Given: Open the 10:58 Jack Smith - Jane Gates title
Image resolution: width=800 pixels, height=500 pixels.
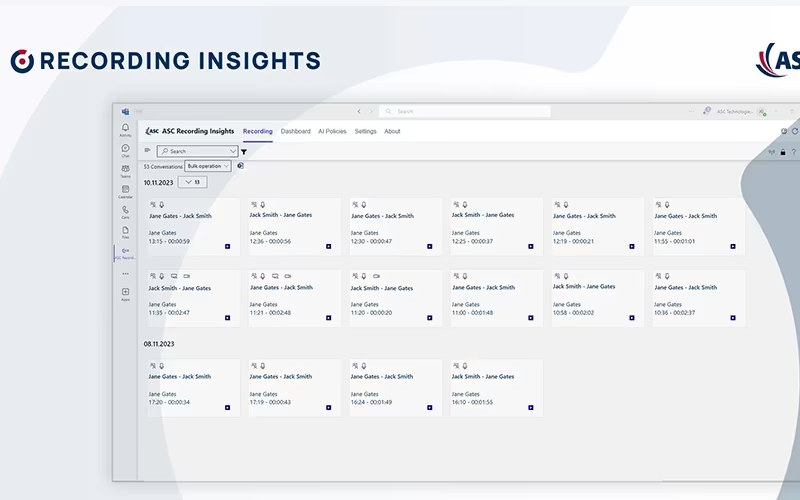Looking at the screenshot, I should 584,286.
